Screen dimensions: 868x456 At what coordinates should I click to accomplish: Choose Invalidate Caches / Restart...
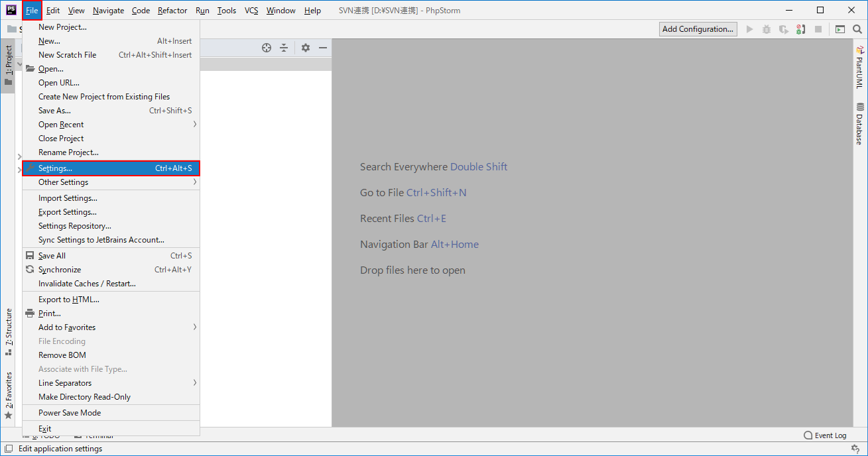(x=111, y=284)
